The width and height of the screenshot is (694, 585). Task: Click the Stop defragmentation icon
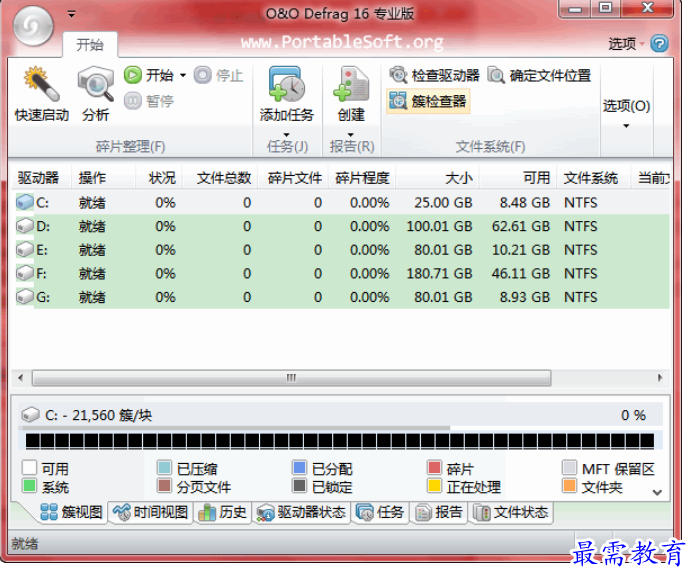click(x=202, y=75)
